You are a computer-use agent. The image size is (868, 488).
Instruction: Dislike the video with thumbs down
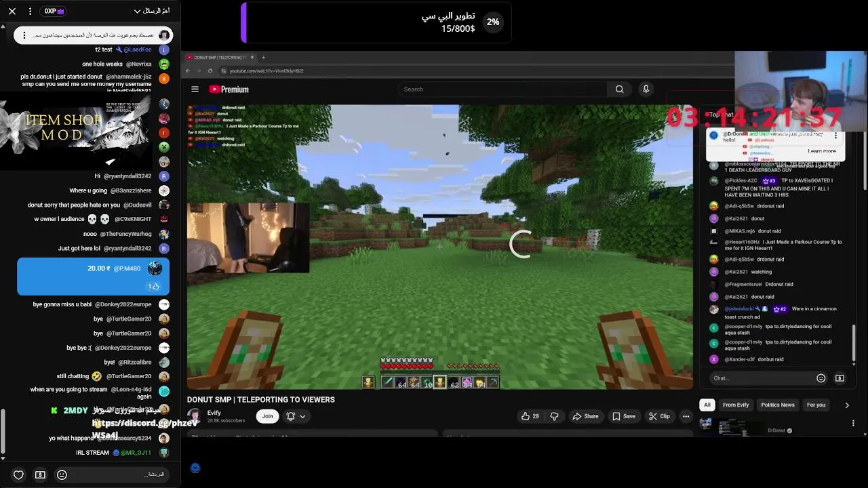coord(554,416)
